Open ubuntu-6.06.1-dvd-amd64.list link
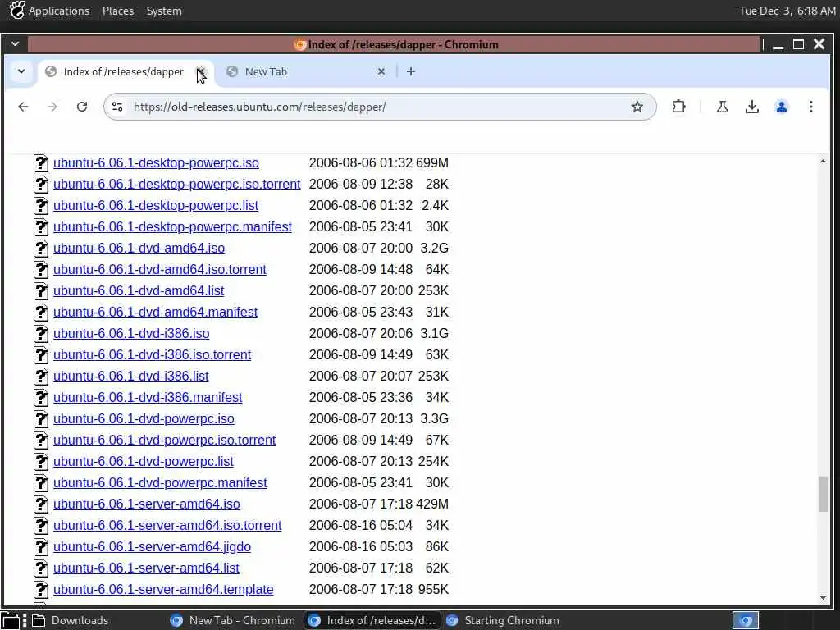Image resolution: width=840 pixels, height=630 pixels. point(138,291)
